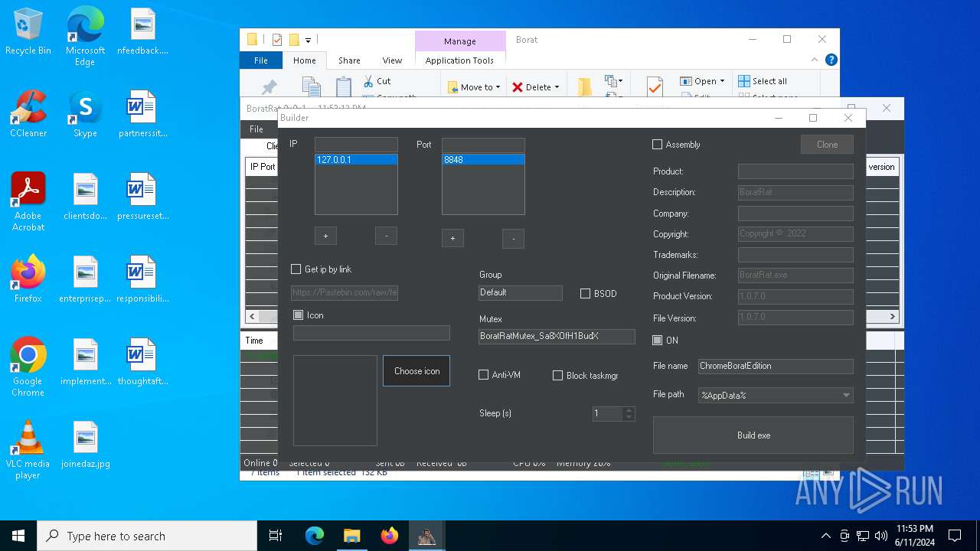Open volume control in system tray
This screenshot has width=980, height=551.
point(881,536)
